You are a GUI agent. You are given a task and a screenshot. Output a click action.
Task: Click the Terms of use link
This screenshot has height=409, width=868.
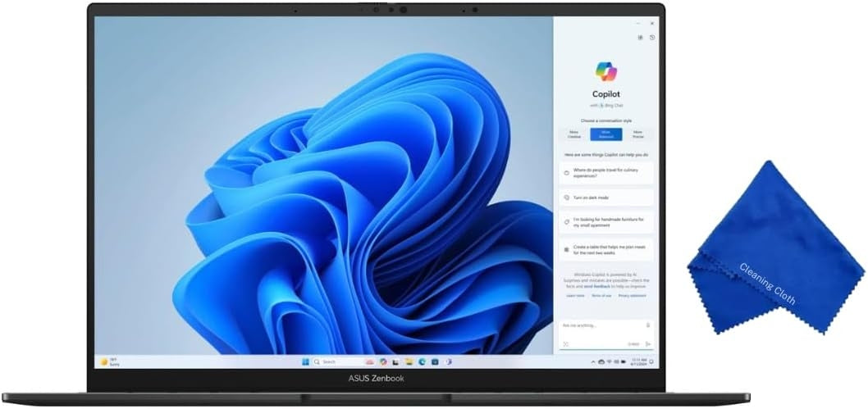601,296
